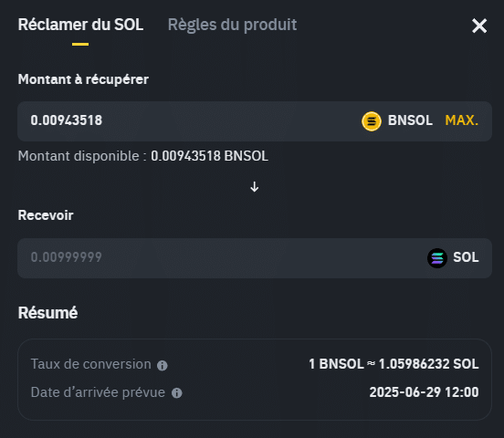Click the Montant à récupérer label
504x438 pixels.
[x=83, y=79]
